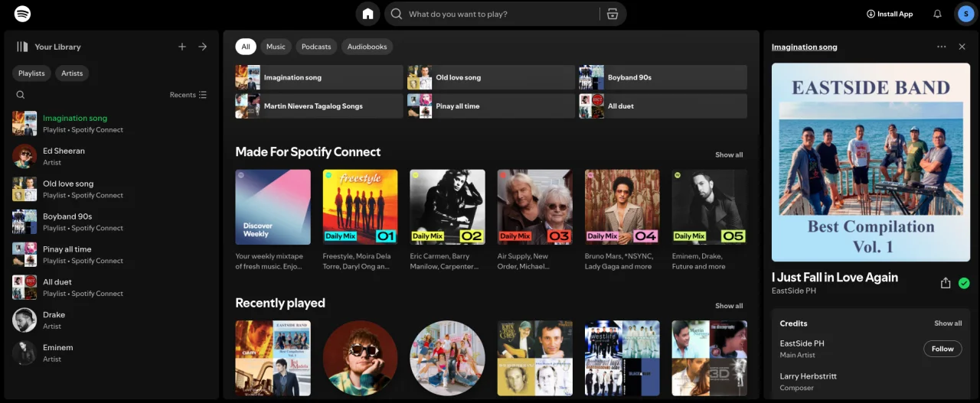The image size is (980, 403).
Task: Expand Your Library with arrow icon
Action: click(203, 47)
